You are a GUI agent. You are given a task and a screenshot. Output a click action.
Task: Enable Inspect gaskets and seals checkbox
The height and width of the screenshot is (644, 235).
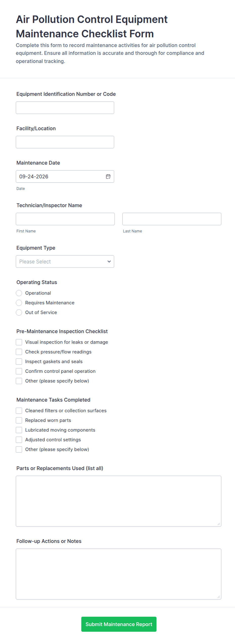click(x=19, y=362)
